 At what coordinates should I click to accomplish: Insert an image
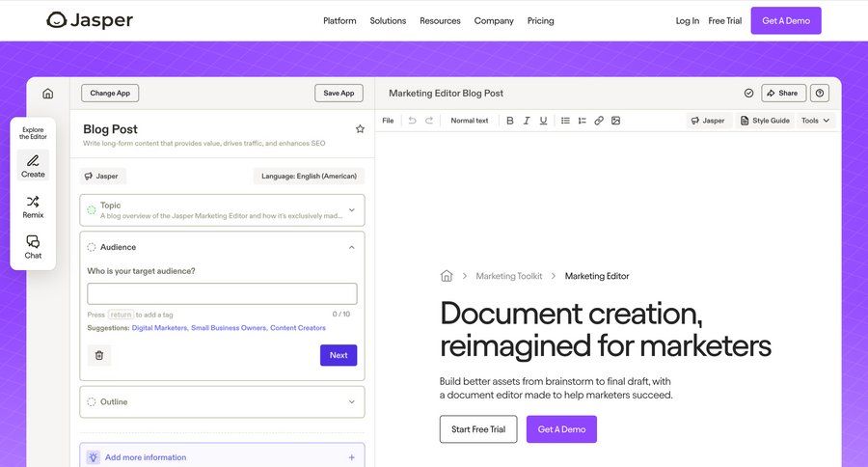[x=615, y=121]
